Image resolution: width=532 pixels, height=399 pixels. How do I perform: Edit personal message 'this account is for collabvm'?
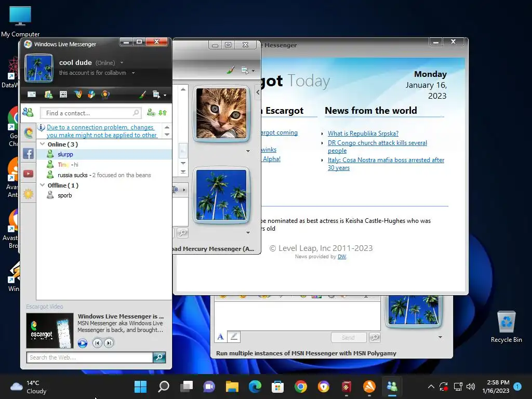92,73
